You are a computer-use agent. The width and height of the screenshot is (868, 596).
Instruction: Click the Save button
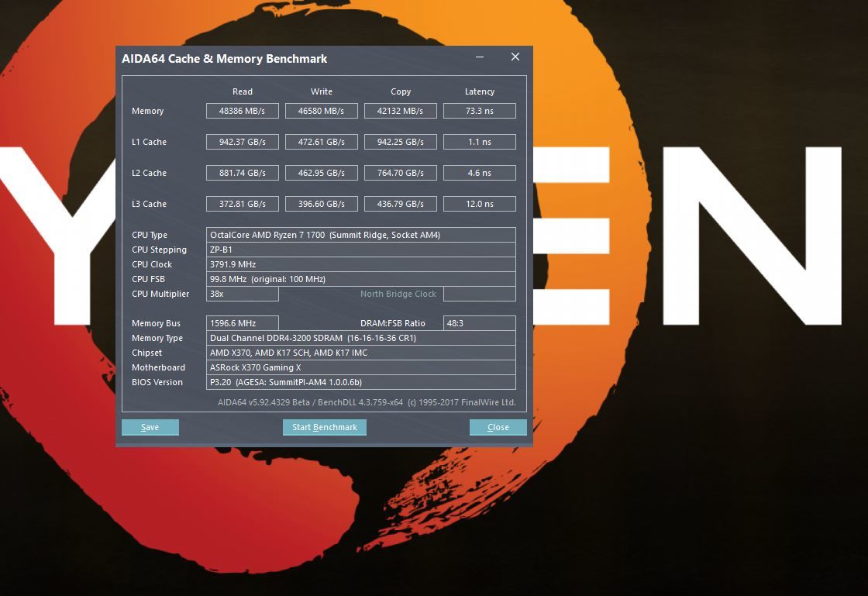(x=150, y=427)
